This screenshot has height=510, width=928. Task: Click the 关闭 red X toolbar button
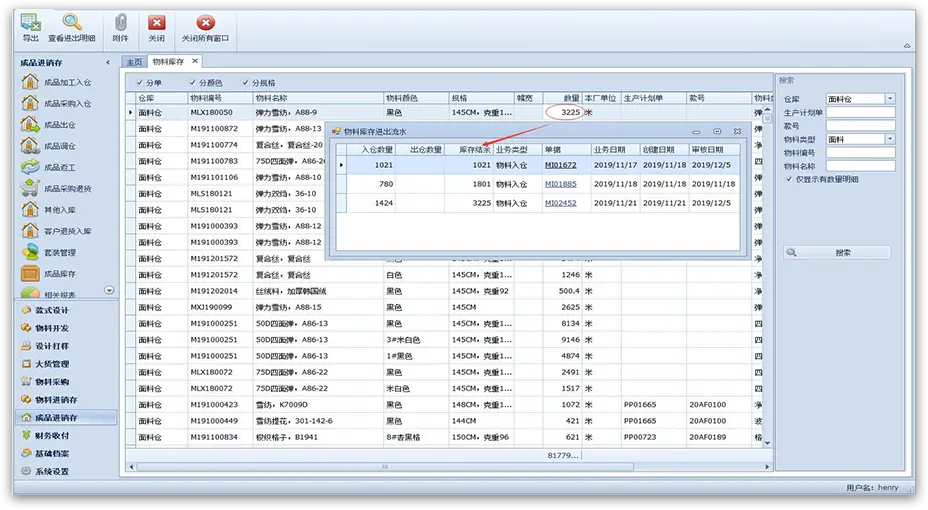(156, 27)
